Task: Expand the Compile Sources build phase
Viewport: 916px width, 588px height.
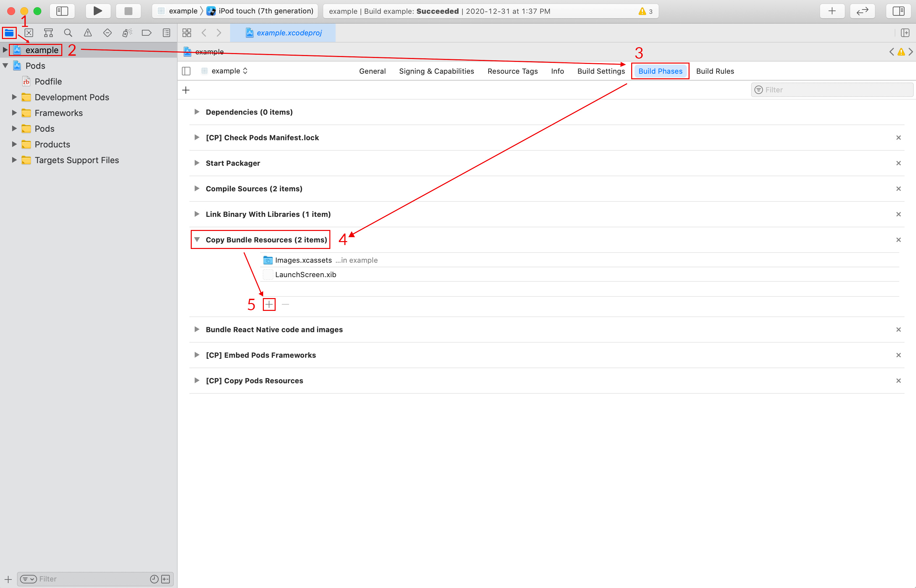Action: tap(198, 188)
